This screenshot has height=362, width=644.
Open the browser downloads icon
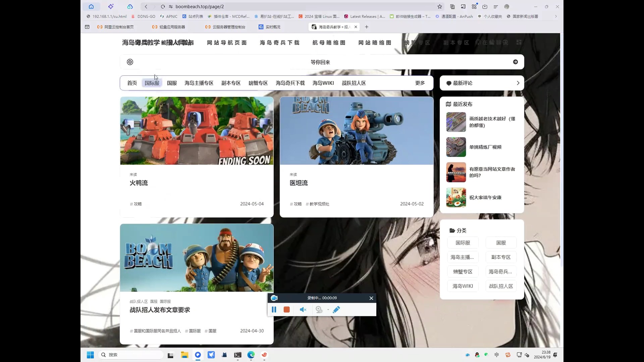[x=485, y=6]
